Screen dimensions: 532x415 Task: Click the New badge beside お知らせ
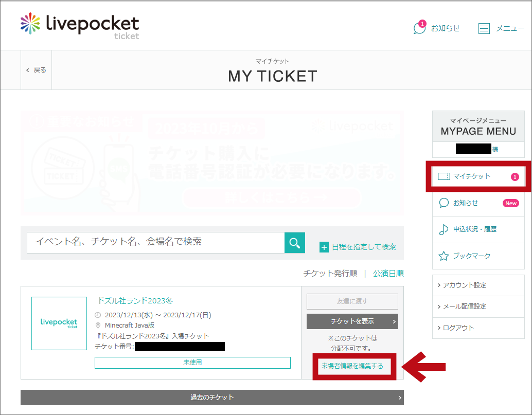pyautogui.click(x=510, y=204)
